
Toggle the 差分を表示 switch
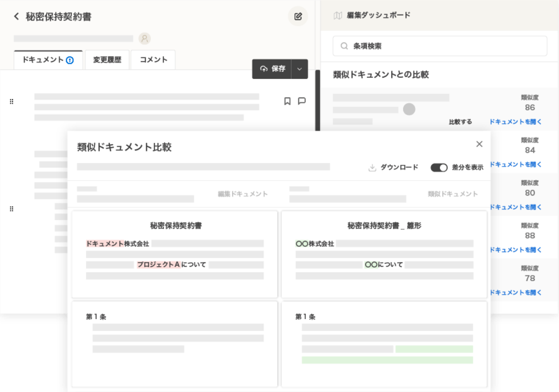point(438,168)
